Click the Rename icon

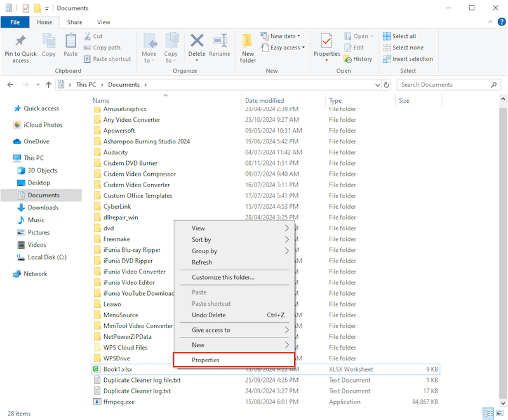click(x=220, y=41)
